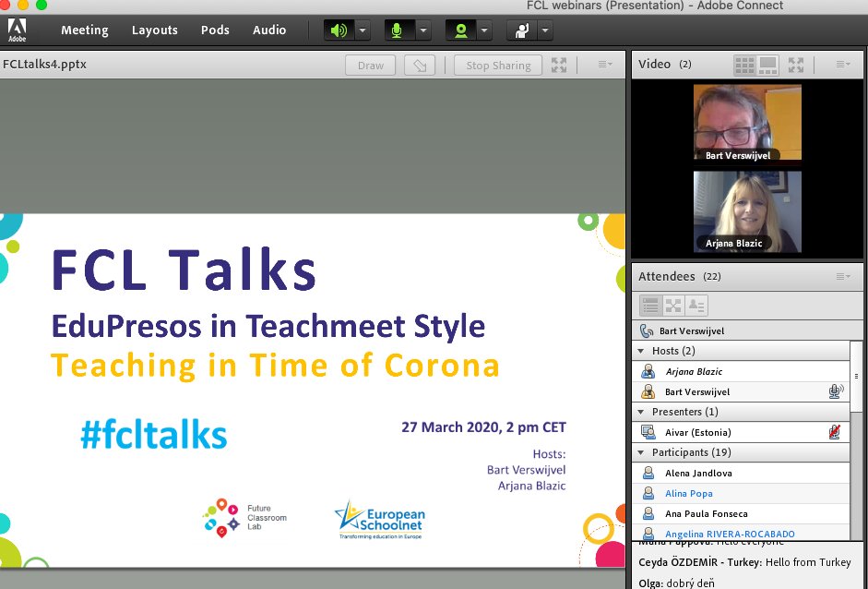This screenshot has width=868, height=589.
Task: Select the Attendees breakout room view icon
Action: pyautogui.click(x=673, y=306)
